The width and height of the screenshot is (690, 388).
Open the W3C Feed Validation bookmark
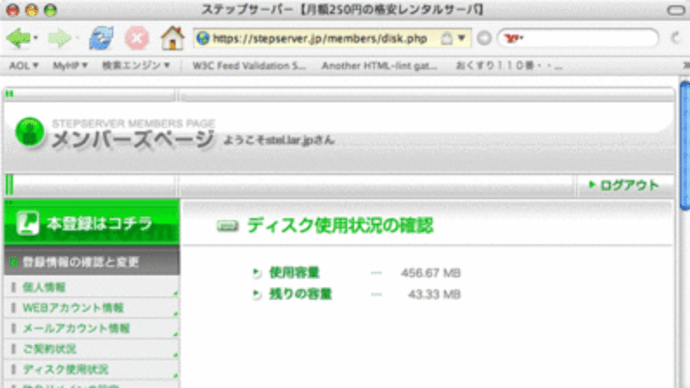pyautogui.click(x=249, y=66)
